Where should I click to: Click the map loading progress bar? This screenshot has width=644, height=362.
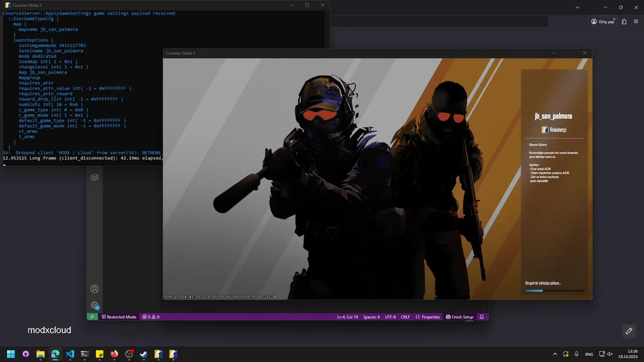[554, 291]
